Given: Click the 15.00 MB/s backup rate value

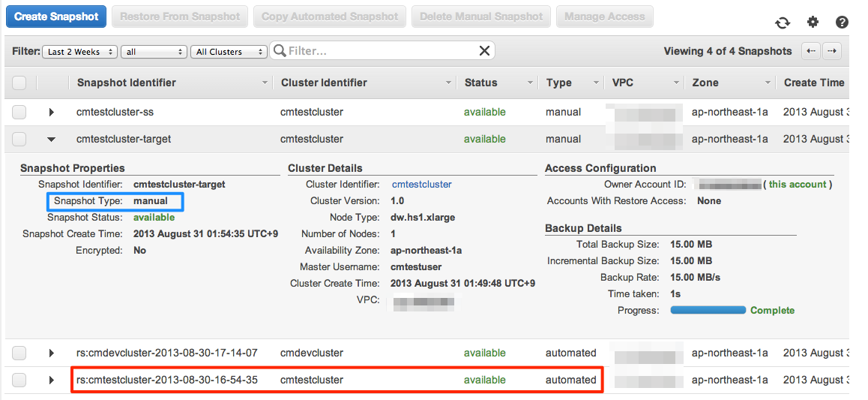Looking at the screenshot, I should 696,277.
